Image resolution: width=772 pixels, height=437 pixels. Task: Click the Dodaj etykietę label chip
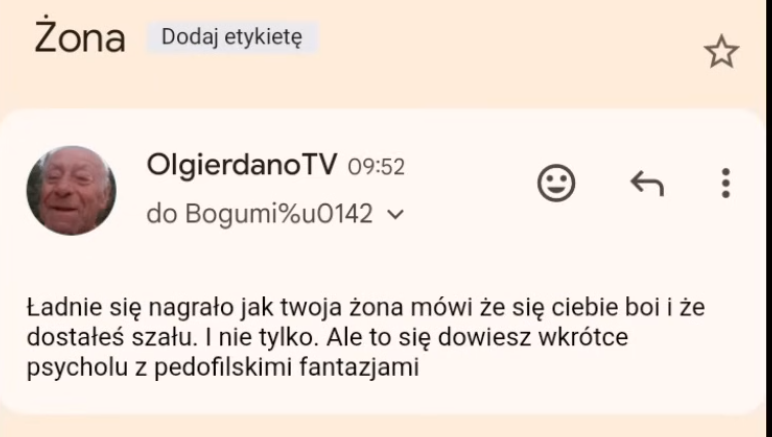tap(232, 37)
